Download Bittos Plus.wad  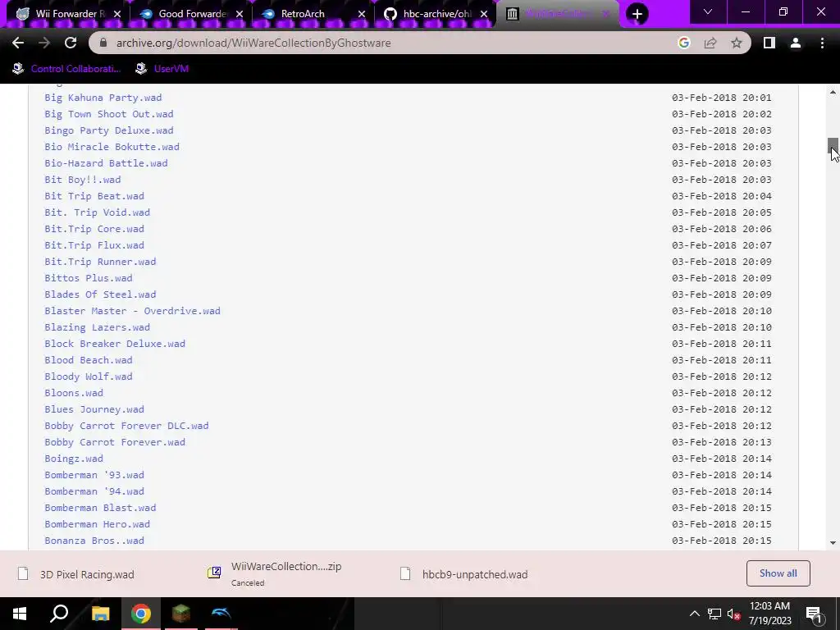[89, 278]
